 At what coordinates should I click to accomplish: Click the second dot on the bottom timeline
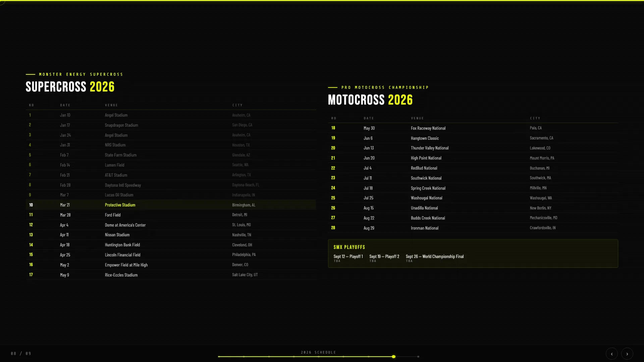tap(245, 357)
